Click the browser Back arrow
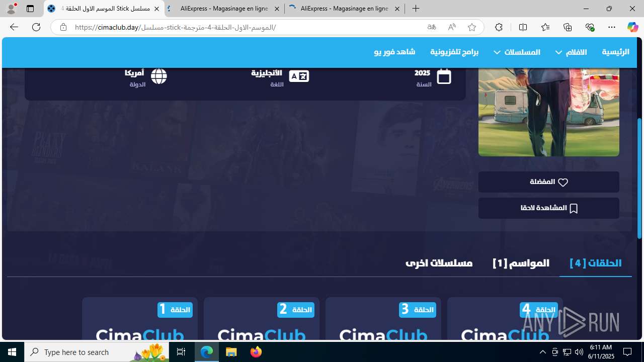 point(14,27)
